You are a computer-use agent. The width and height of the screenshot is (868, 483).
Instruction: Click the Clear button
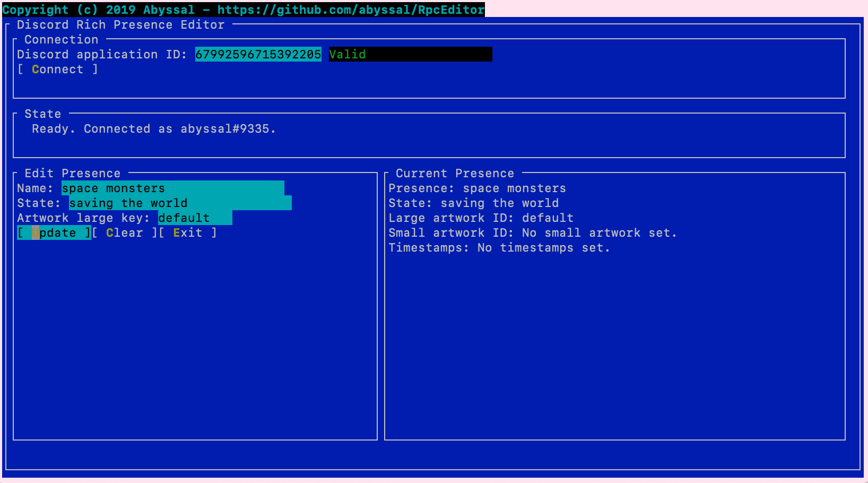(x=125, y=233)
